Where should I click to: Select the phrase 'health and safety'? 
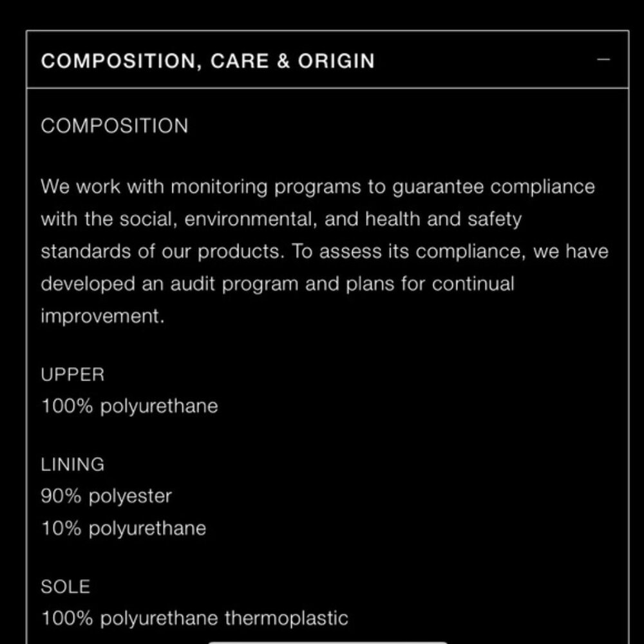click(x=444, y=220)
